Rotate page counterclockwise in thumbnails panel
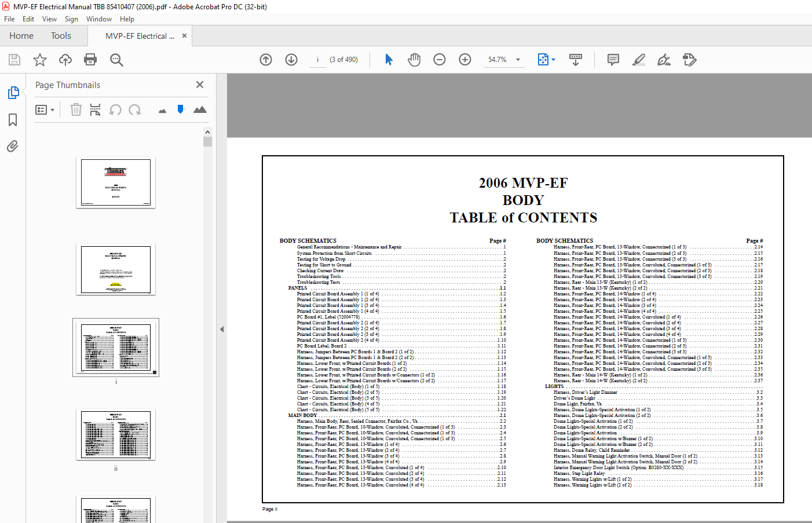This screenshot has height=523, width=812. point(115,109)
